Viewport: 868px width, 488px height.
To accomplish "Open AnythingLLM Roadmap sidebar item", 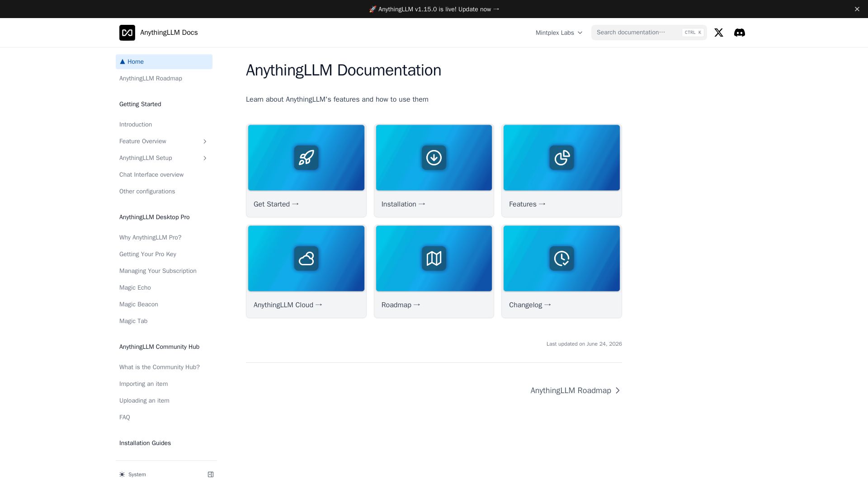I will click(164, 79).
